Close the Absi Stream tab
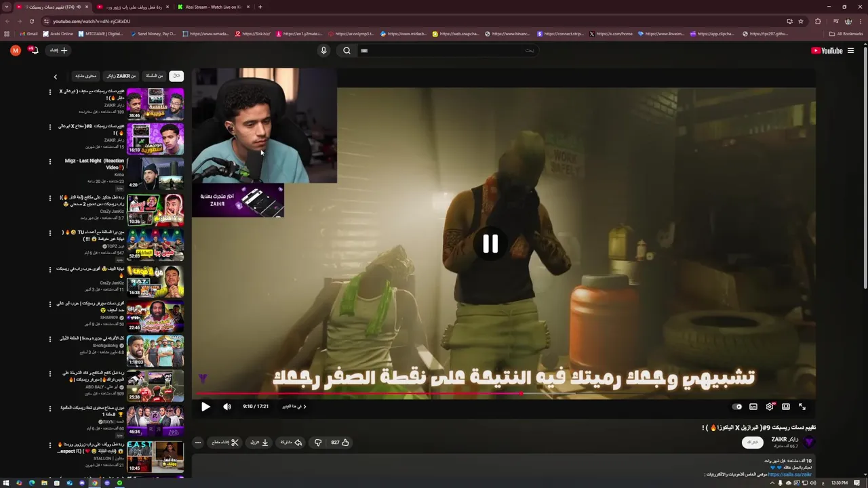Screen dimensions: 868x488 click(x=248, y=7)
